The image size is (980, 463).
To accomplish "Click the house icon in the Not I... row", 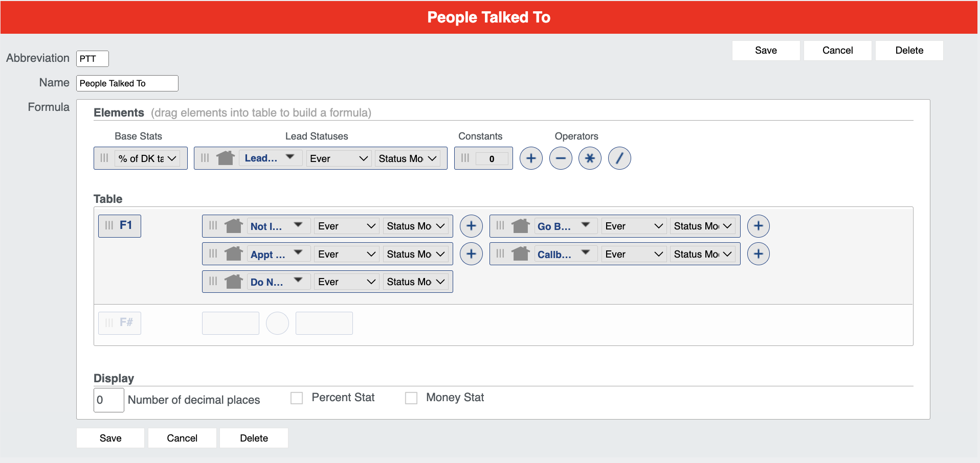I will click(x=233, y=225).
